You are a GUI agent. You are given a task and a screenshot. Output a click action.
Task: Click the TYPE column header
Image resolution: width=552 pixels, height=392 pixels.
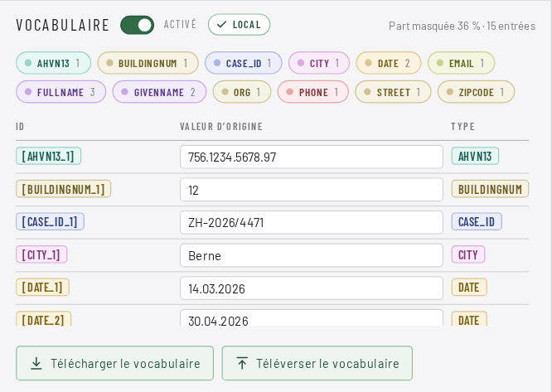[x=463, y=126]
